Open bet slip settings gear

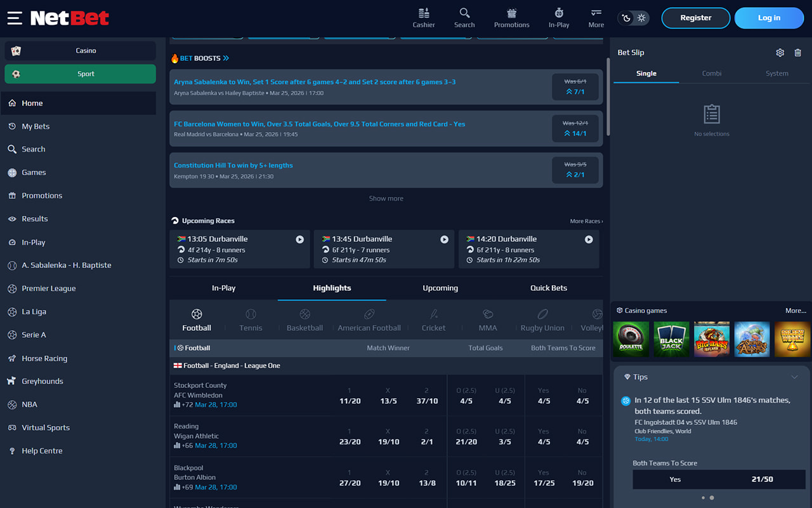point(780,53)
